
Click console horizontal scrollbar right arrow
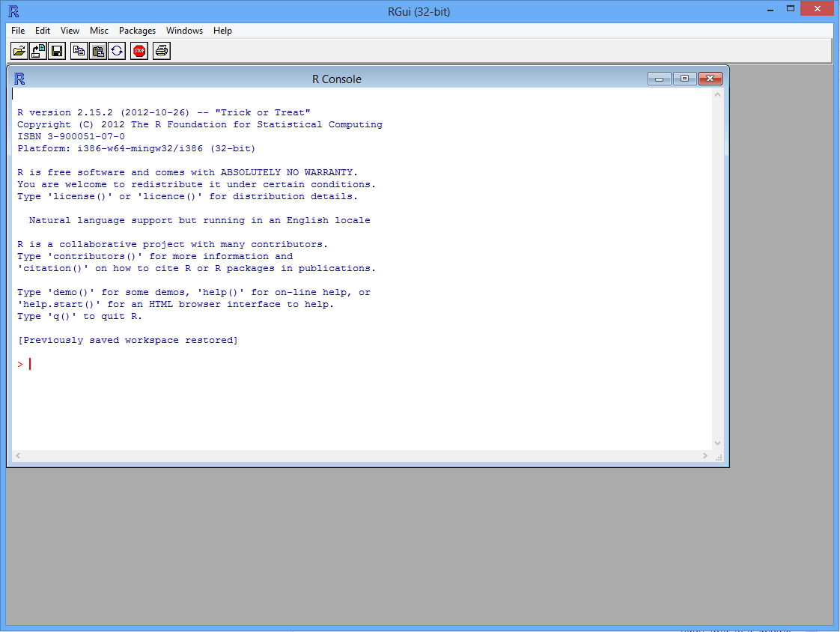pos(705,455)
